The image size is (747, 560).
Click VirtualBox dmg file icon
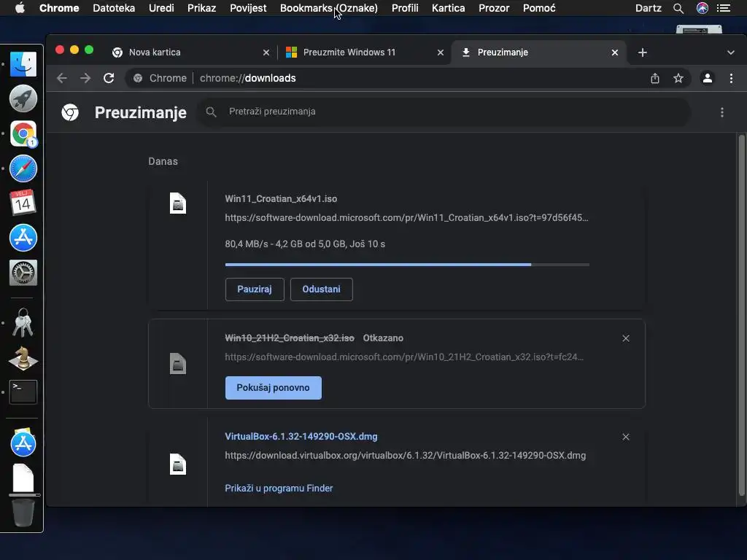pos(178,464)
